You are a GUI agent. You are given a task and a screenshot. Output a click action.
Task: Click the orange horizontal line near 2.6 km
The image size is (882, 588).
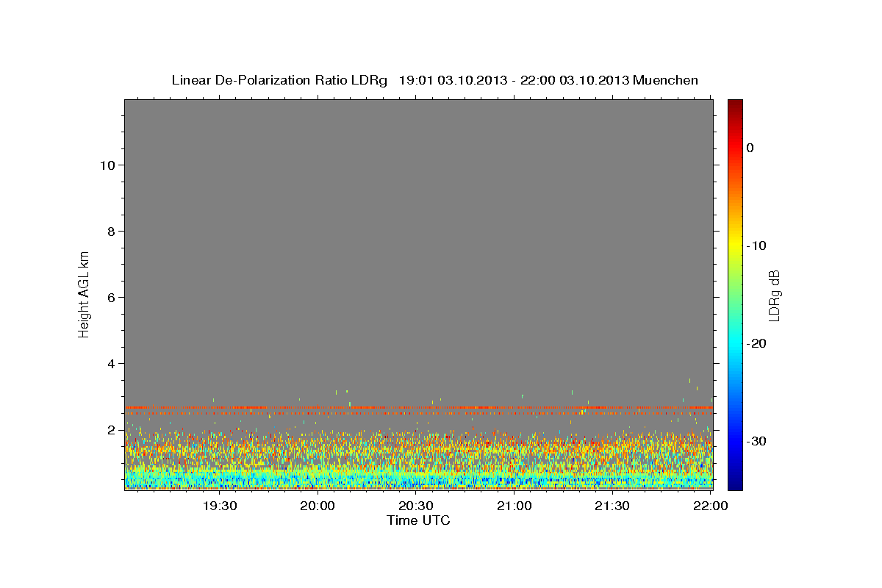point(418,407)
